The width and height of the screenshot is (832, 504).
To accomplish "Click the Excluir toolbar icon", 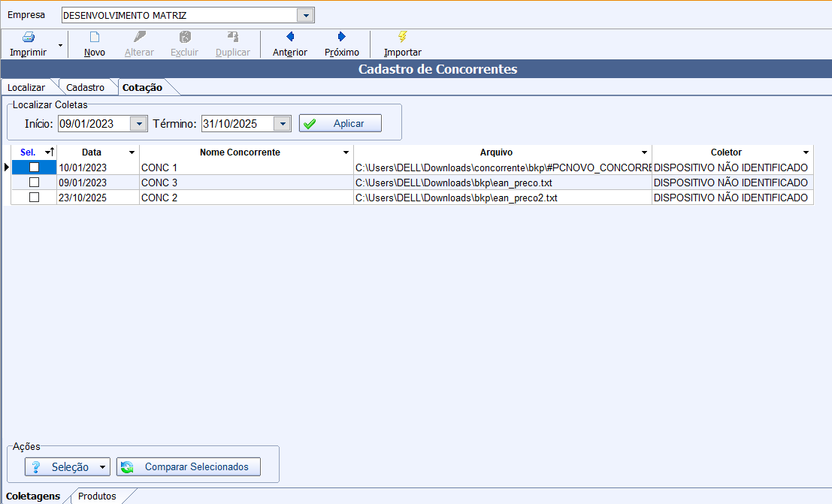I will (x=184, y=37).
